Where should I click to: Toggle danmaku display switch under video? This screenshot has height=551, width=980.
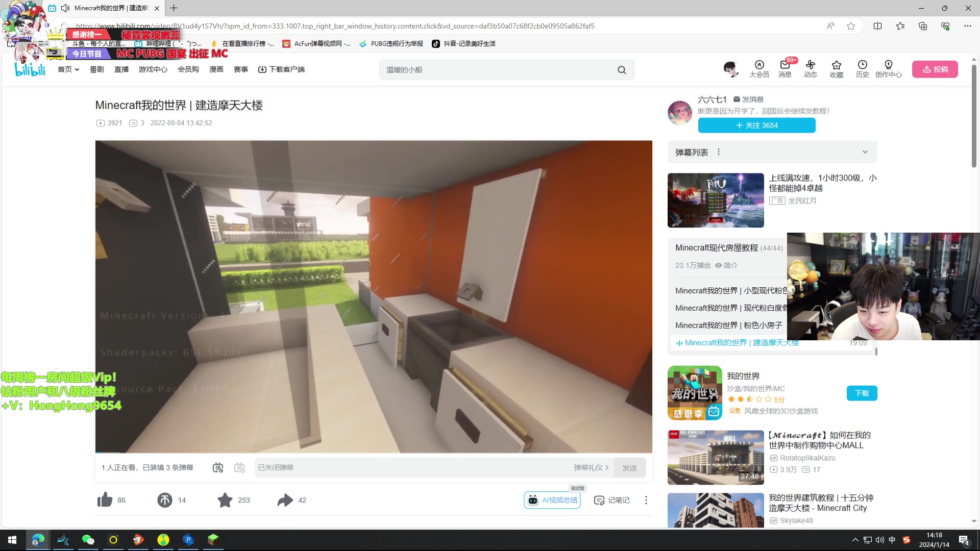pos(218,468)
